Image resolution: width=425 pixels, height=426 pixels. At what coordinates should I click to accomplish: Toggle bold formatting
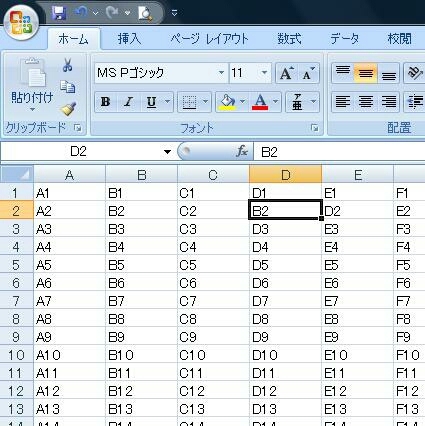click(106, 102)
